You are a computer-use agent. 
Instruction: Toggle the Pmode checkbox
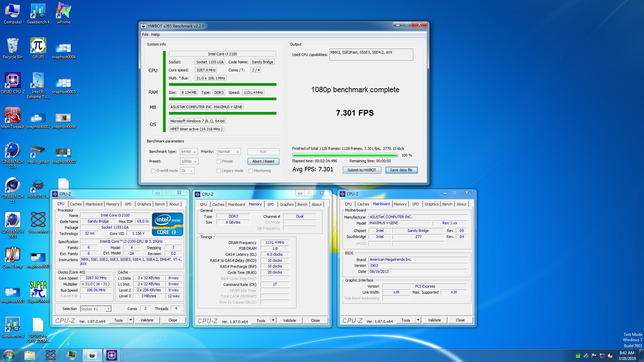click(x=219, y=161)
